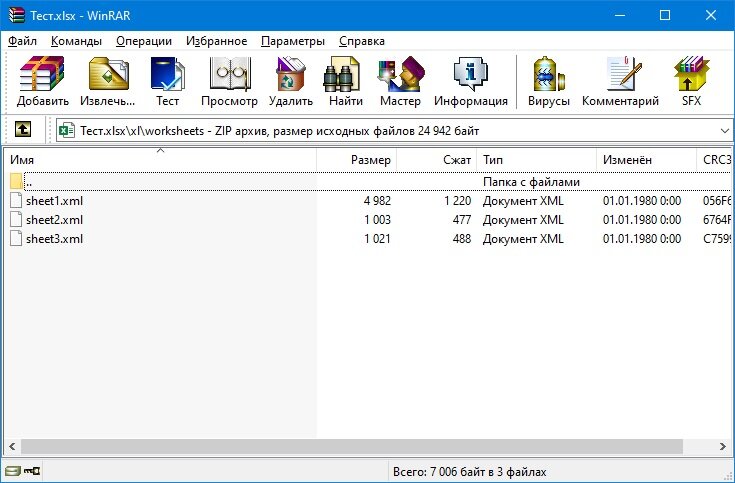Launch the Мастер (Wizard) icon
This screenshot has height=483, width=735.
click(401, 74)
